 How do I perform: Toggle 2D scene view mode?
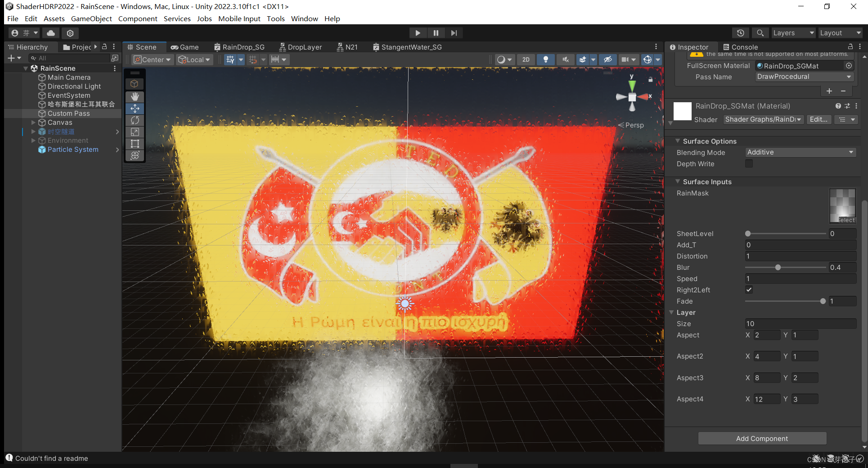(x=526, y=59)
